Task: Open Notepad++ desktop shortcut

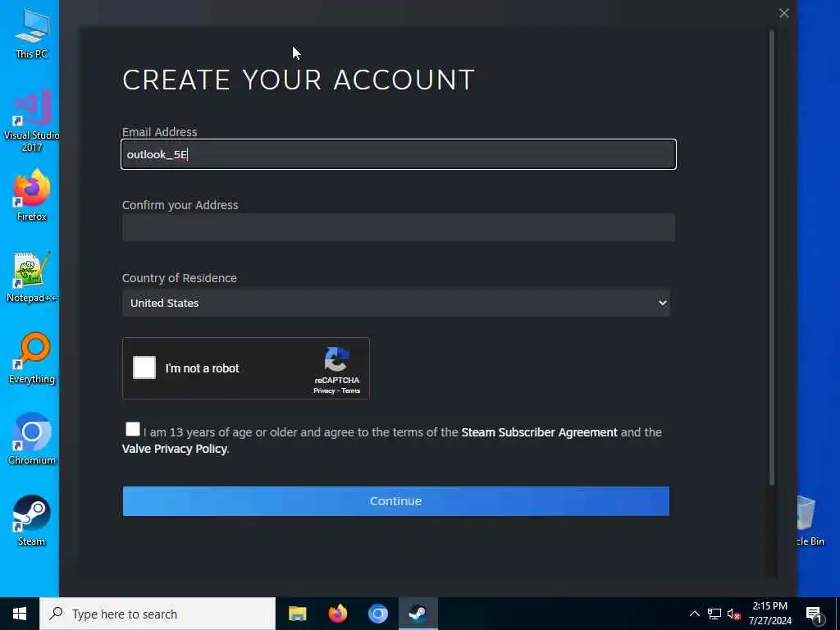Action: (32, 276)
